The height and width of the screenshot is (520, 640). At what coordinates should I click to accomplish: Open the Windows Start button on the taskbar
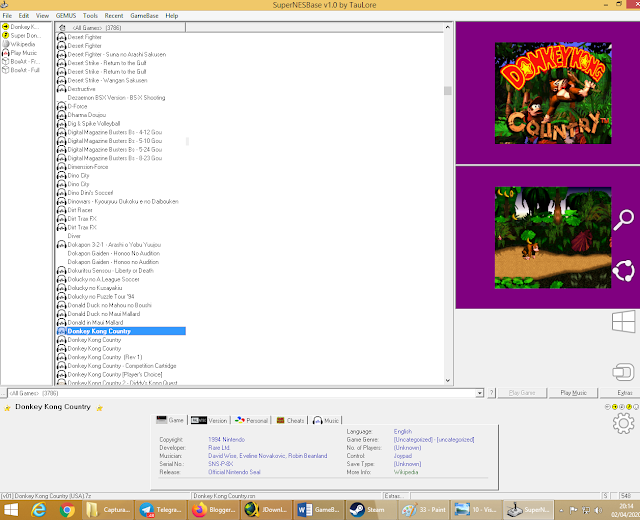click(11, 510)
